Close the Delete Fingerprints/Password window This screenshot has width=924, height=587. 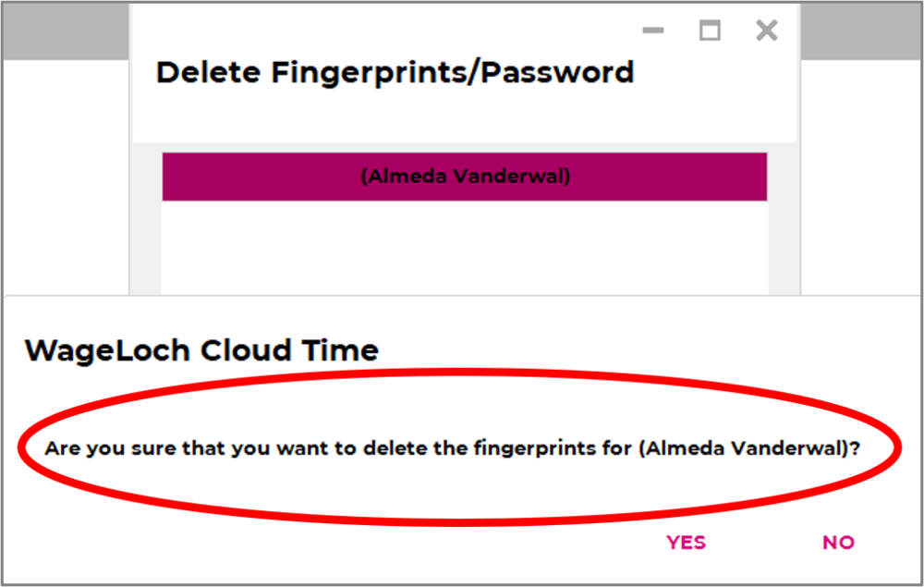click(766, 31)
